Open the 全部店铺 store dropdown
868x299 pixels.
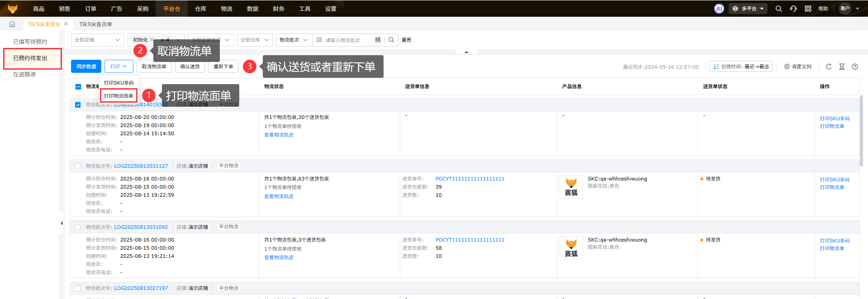click(x=97, y=40)
